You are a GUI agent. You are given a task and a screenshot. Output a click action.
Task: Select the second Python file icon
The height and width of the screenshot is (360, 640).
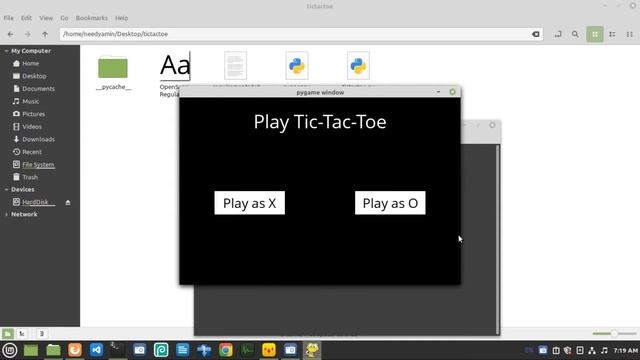pyautogui.click(x=358, y=65)
